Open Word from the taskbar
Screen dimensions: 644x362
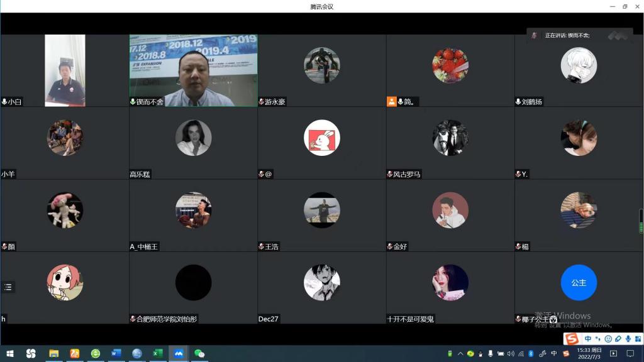pos(116,354)
